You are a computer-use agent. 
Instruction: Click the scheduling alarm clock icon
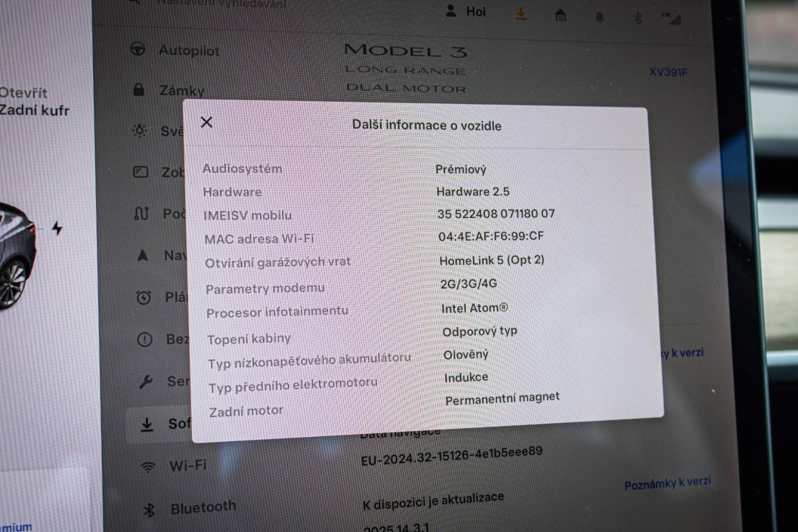(x=144, y=298)
